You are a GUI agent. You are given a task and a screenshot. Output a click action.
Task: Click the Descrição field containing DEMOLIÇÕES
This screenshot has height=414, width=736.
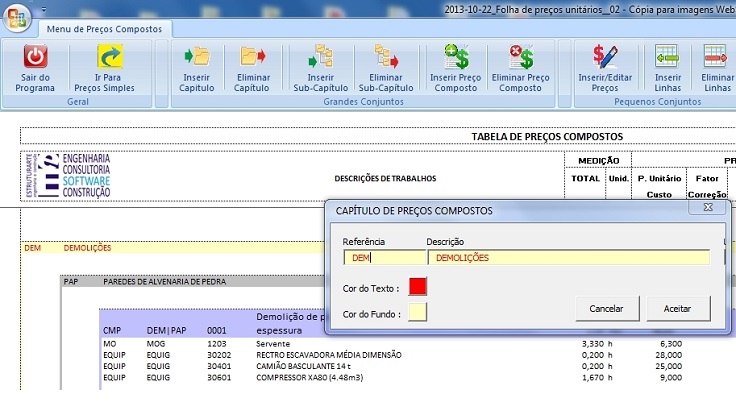pos(568,257)
